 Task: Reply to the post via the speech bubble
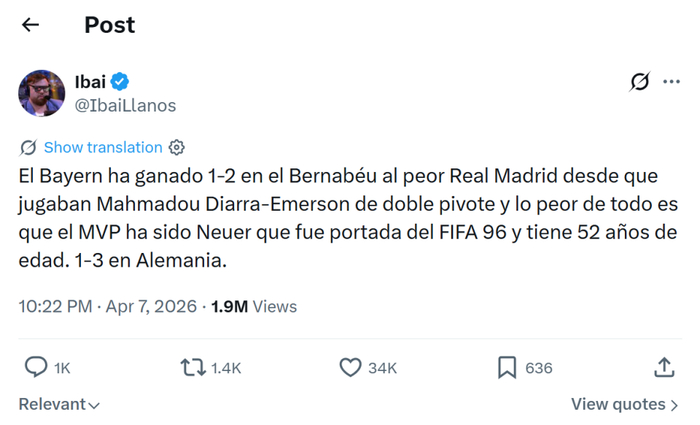36,368
